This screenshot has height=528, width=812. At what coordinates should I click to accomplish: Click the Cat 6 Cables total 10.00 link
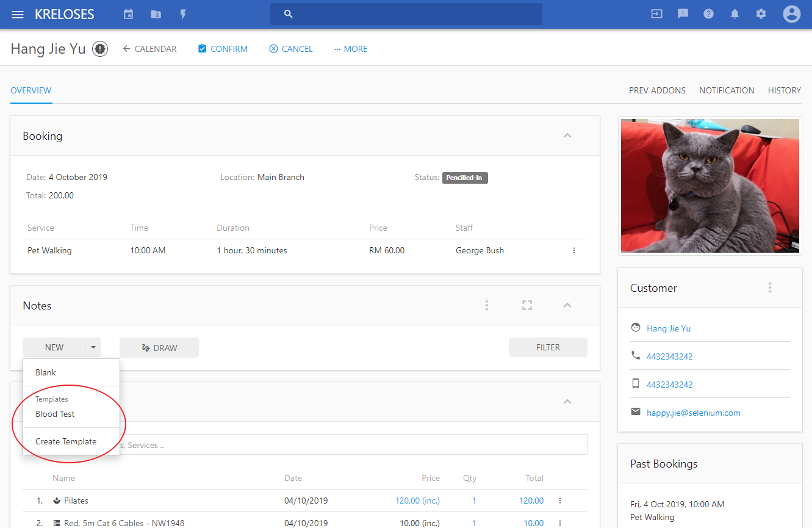pyautogui.click(x=534, y=523)
